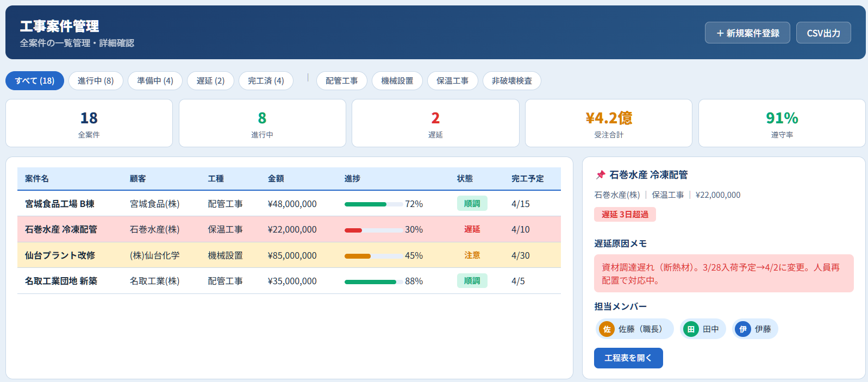Click the 72% progress bar for 宮城食品工場
Viewport: 868px width, 382px height.
click(373, 204)
